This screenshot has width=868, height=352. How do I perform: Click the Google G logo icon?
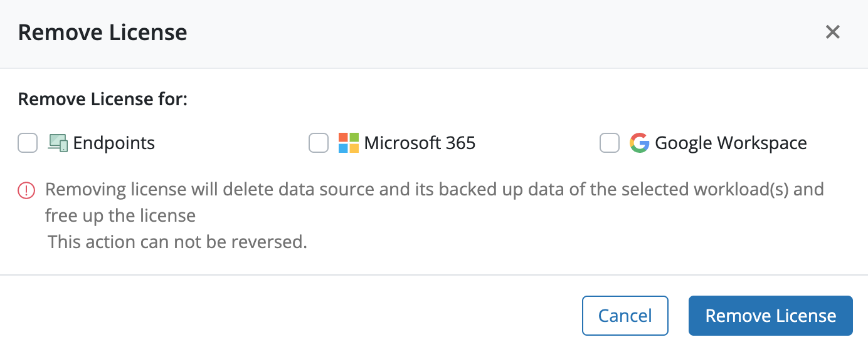point(639,143)
